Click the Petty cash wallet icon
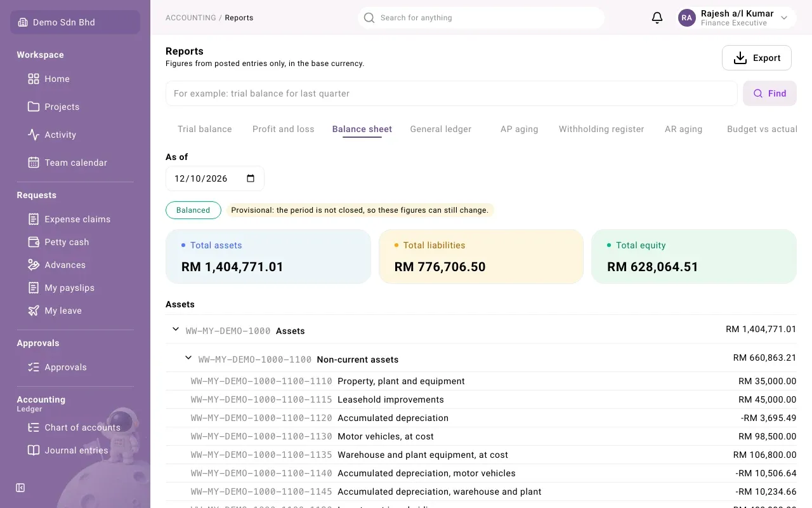 pos(34,242)
